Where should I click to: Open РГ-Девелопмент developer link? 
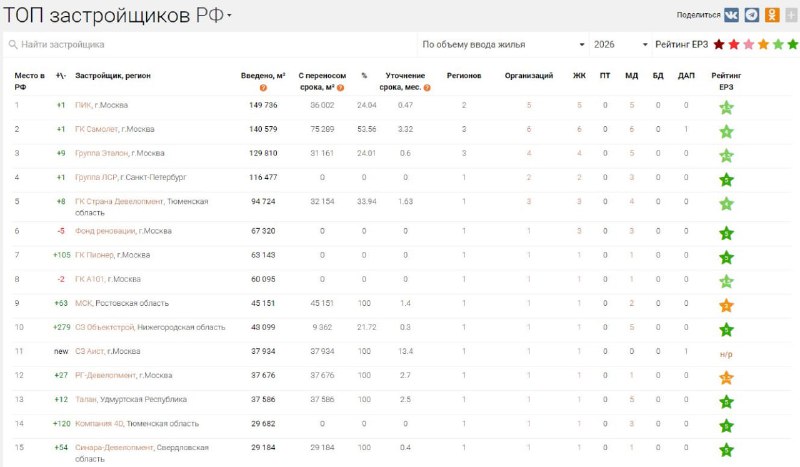[105, 375]
